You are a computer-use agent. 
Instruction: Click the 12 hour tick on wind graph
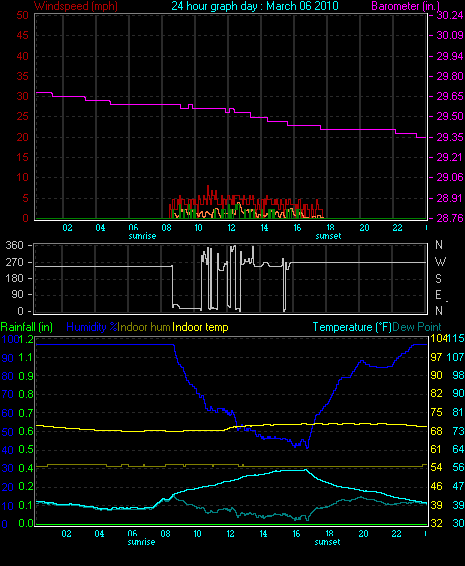tap(231, 228)
